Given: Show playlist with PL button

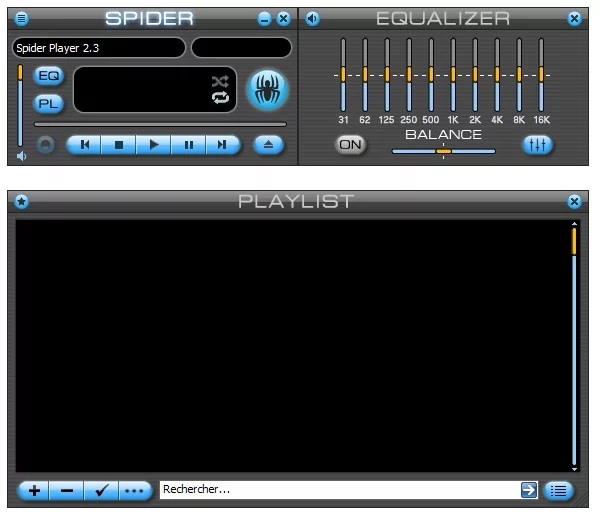Looking at the screenshot, I should pos(49,104).
